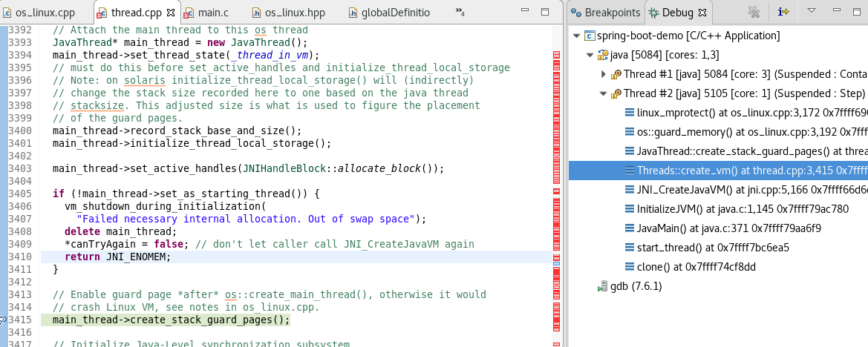Screen dimensions: 868x347
Task: Select the java [5084] process entry
Action: point(665,55)
